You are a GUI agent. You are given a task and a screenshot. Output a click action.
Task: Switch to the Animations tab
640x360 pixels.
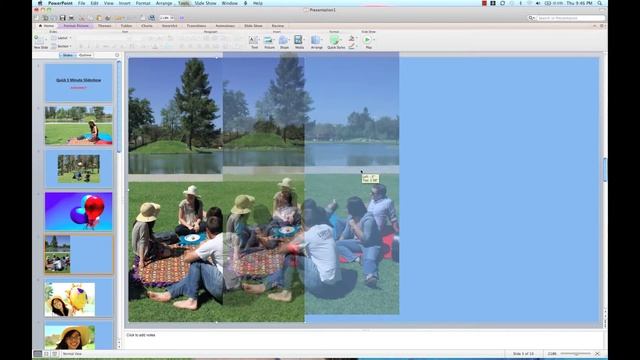point(225,26)
